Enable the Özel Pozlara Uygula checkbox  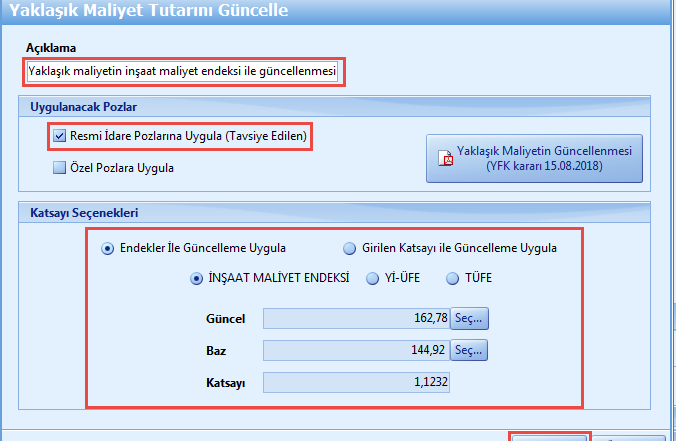tap(60, 168)
